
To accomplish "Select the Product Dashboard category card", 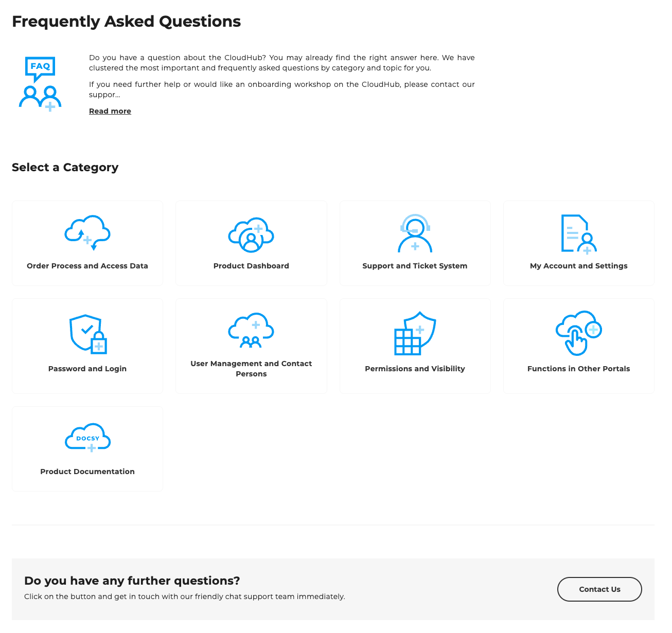I will [251, 243].
